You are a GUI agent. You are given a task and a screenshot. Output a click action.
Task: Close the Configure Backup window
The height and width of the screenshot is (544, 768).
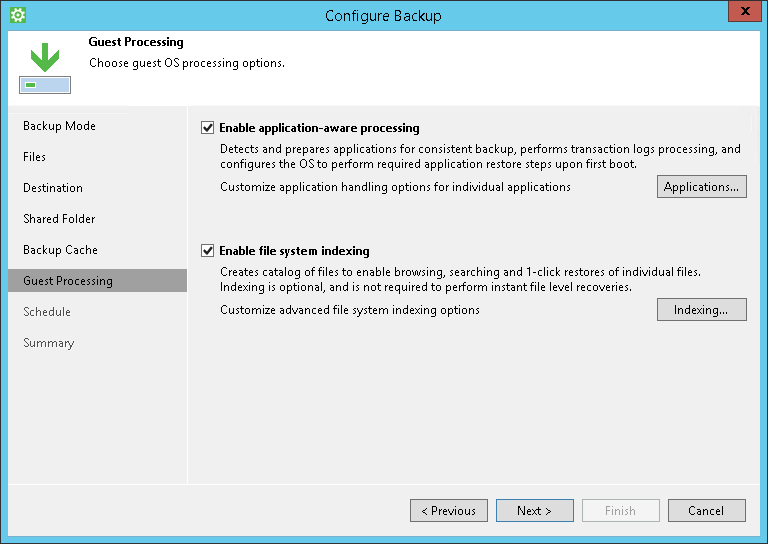click(741, 14)
